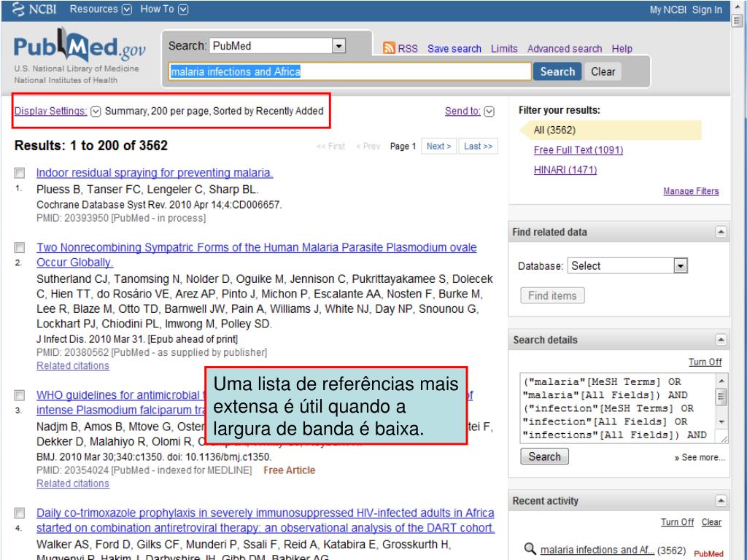Click Save search link
The image size is (747, 560).
coord(454,49)
